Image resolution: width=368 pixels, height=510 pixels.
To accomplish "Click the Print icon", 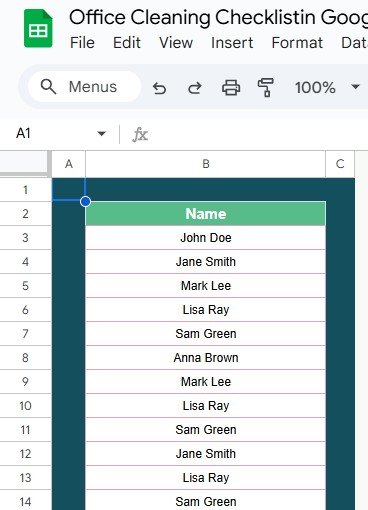I will point(231,88).
